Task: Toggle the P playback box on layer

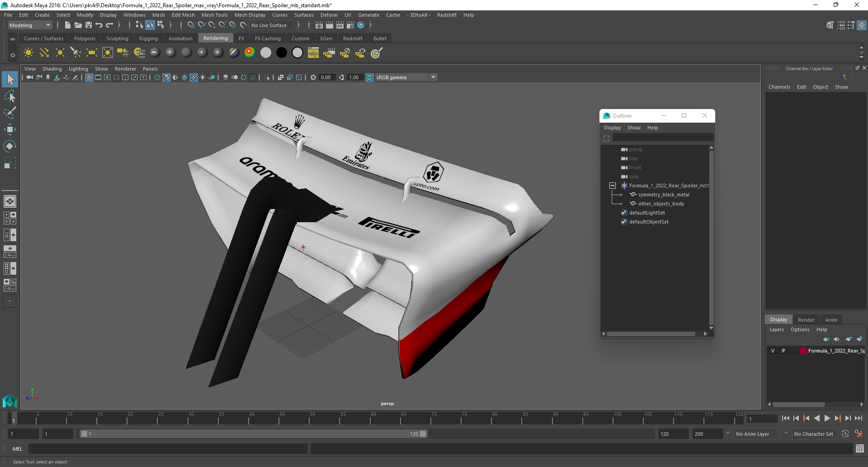Action: [x=783, y=351]
